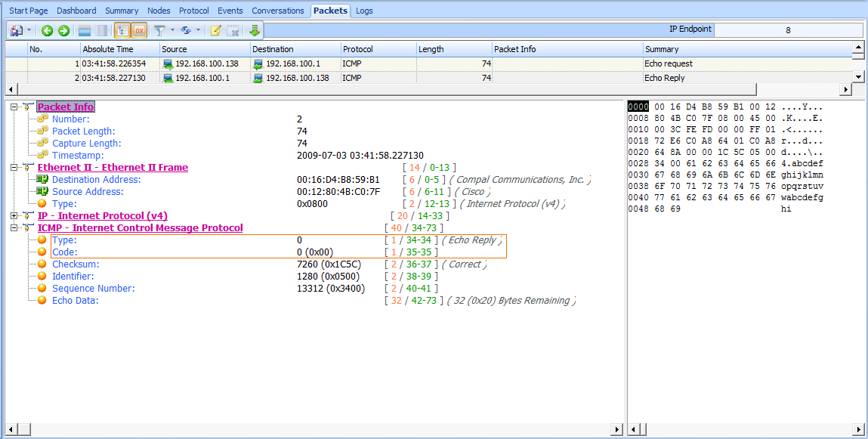
Task: Click the green auto-scroll down arrow icon
Action: coord(255,30)
